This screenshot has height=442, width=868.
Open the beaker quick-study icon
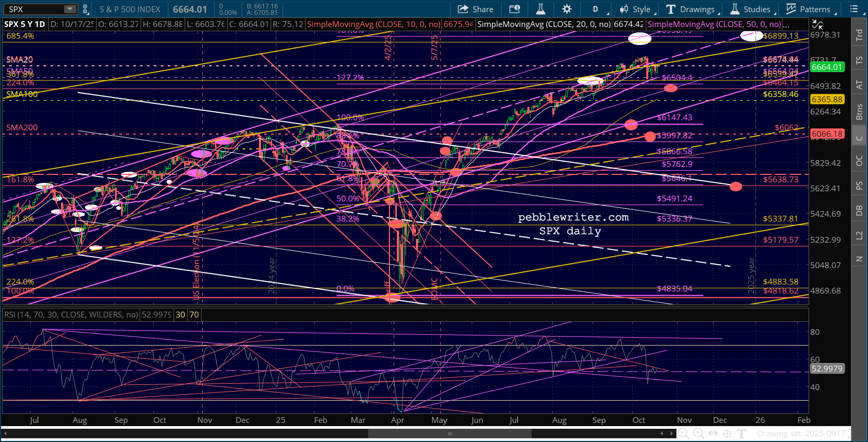541,9
